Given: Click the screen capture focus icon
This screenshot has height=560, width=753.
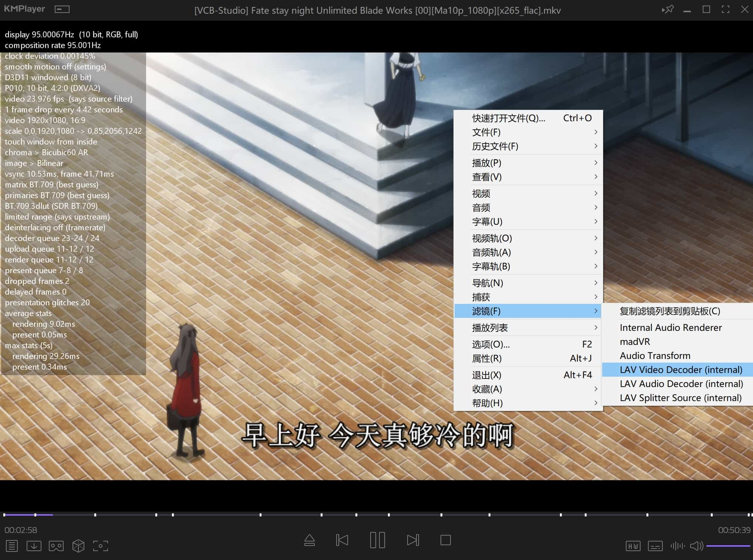Looking at the screenshot, I should click(101, 546).
